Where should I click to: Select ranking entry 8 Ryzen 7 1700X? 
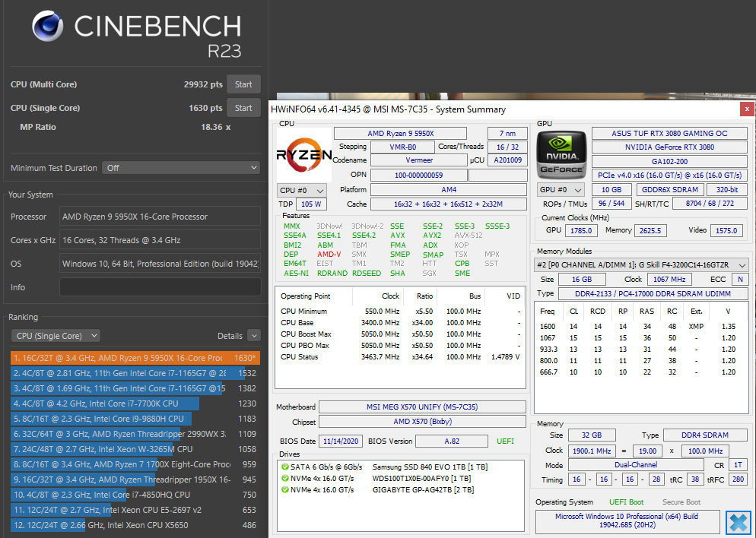click(135, 464)
